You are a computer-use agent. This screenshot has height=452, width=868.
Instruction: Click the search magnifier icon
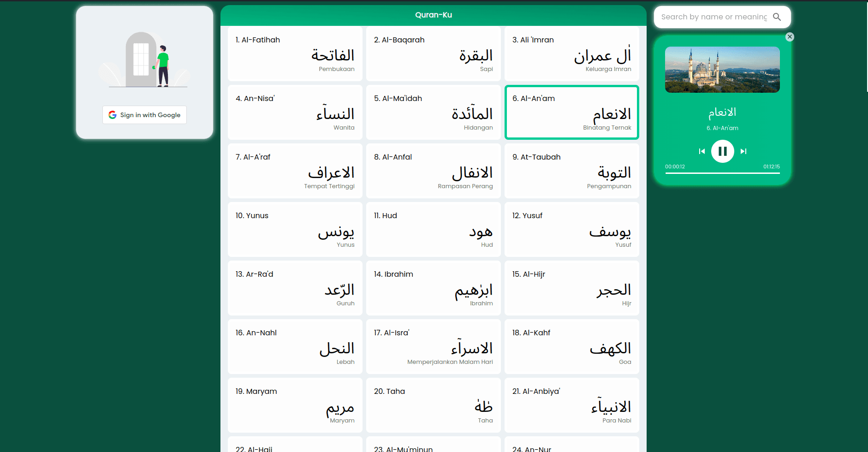(777, 17)
